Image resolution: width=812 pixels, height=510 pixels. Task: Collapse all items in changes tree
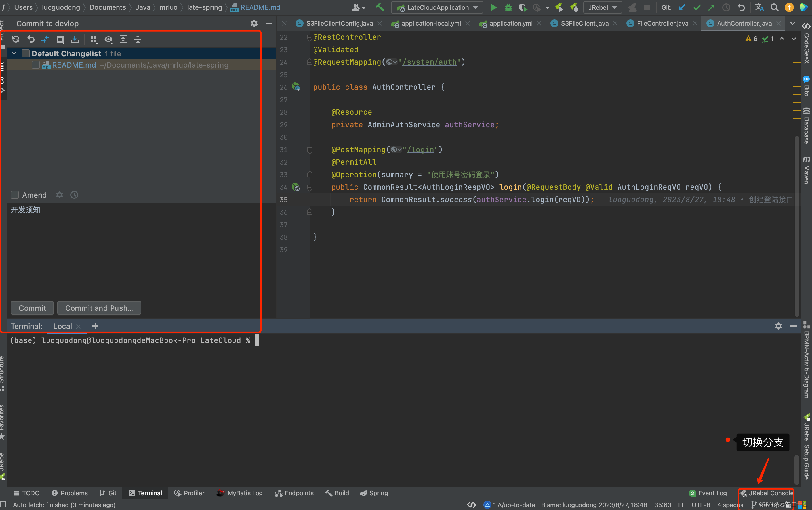click(x=138, y=39)
